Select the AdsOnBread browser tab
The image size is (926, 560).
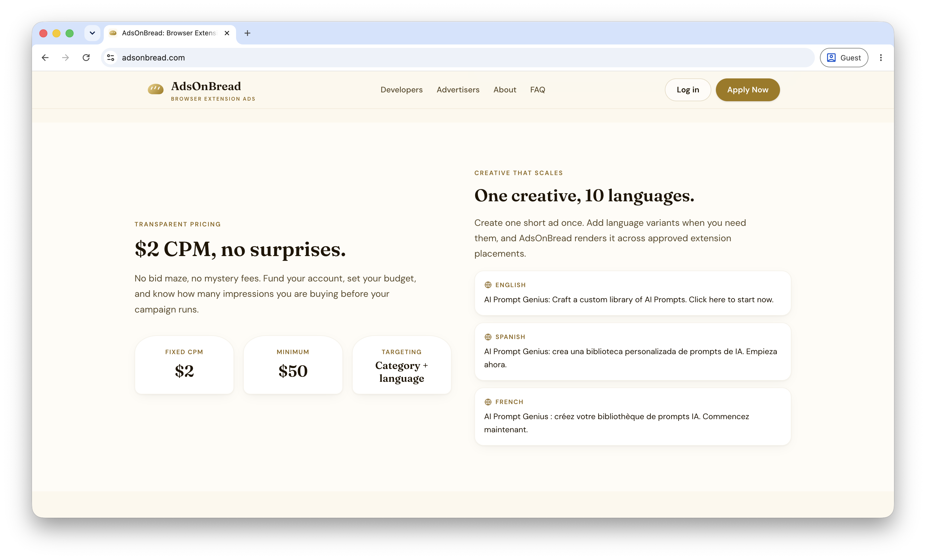coord(170,33)
